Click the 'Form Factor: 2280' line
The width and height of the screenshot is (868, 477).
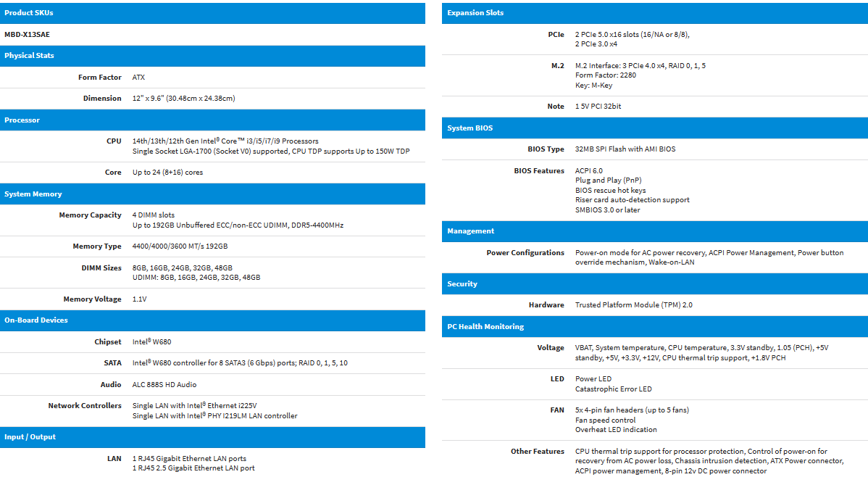pos(606,75)
